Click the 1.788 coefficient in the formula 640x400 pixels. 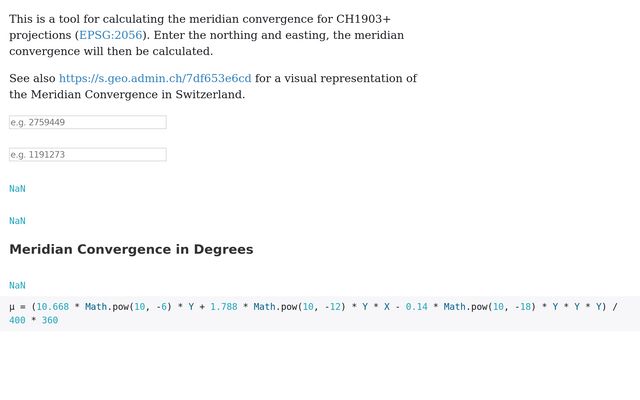click(224, 307)
